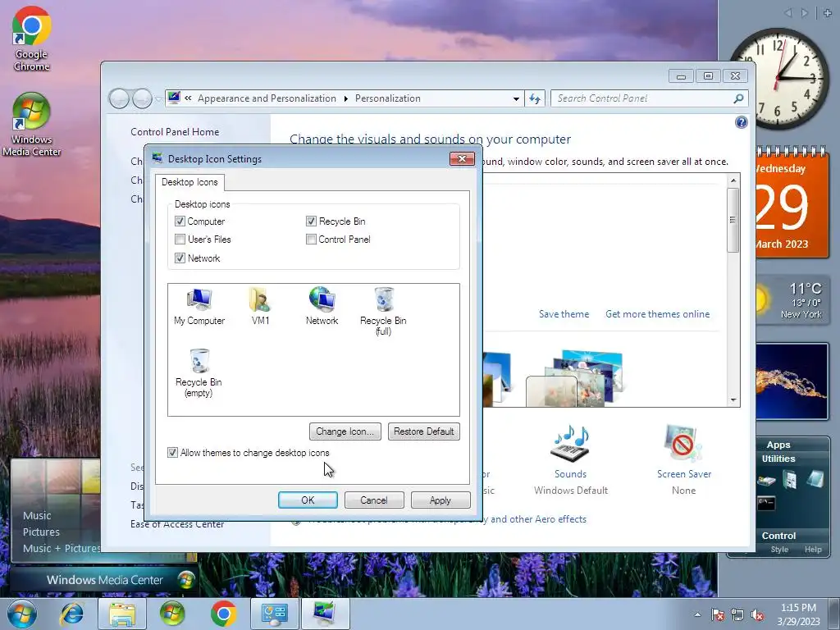This screenshot has width=840, height=630.
Task: Uncheck the Recycle Bin checkbox
Action: pos(311,221)
